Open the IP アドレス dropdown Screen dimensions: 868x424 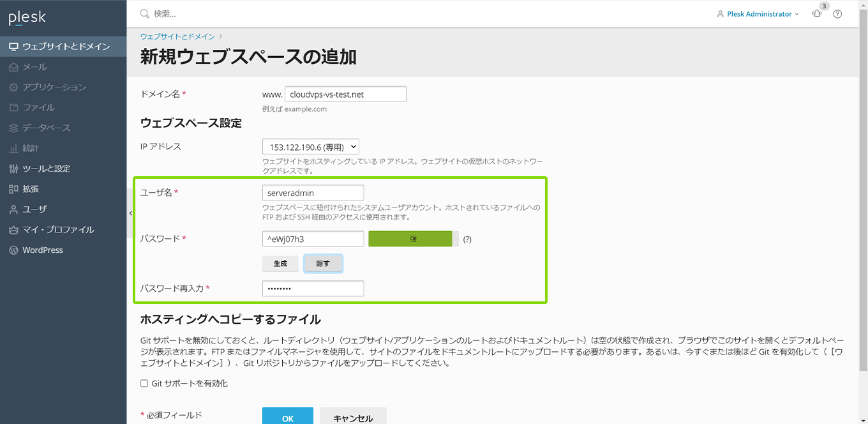pos(310,146)
